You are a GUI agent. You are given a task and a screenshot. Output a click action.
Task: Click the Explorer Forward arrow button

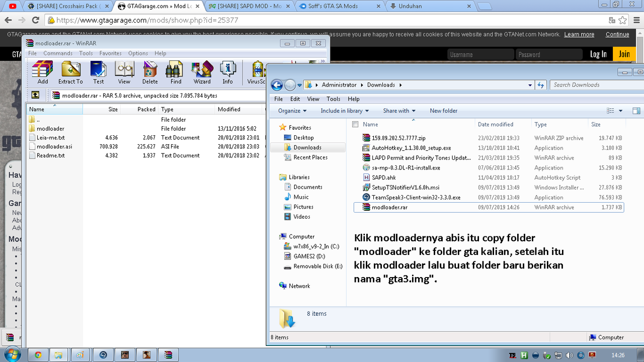(290, 85)
